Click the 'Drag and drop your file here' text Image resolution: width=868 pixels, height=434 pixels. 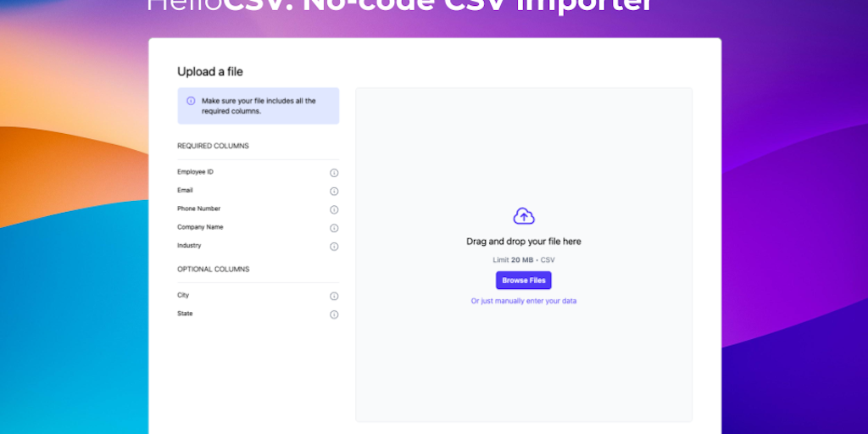[524, 242]
